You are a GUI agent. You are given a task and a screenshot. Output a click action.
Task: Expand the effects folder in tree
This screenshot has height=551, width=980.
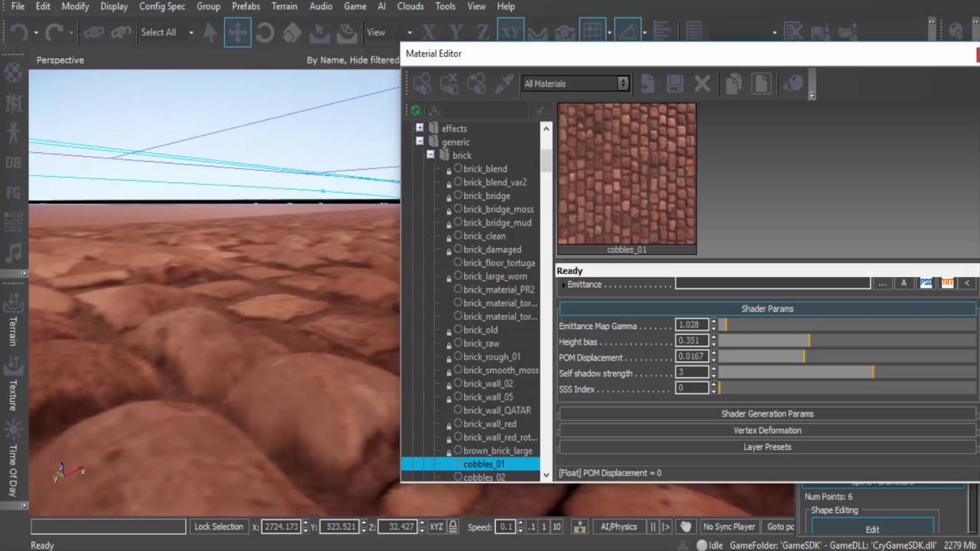[x=420, y=128]
